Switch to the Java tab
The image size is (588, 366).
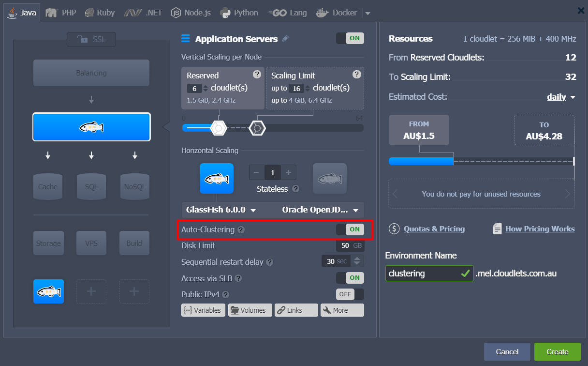[x=23, y=13]
